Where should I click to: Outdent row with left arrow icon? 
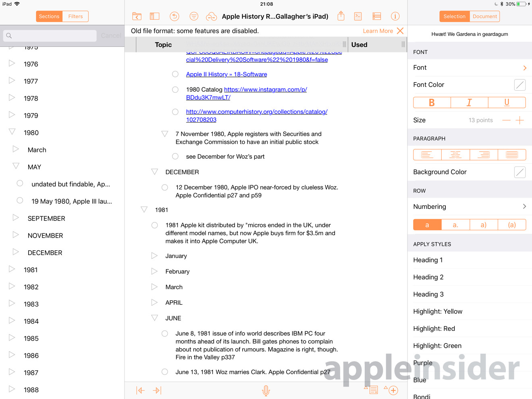click(141, 390)
